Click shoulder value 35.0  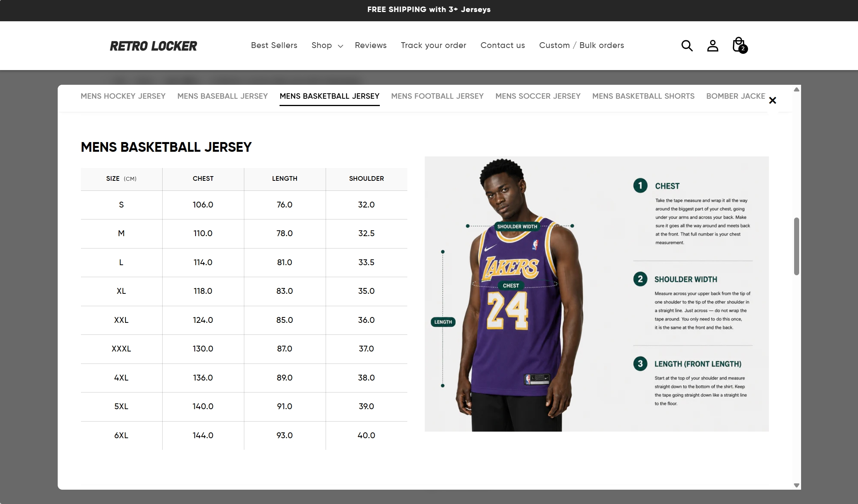click(x=366, y=291)
